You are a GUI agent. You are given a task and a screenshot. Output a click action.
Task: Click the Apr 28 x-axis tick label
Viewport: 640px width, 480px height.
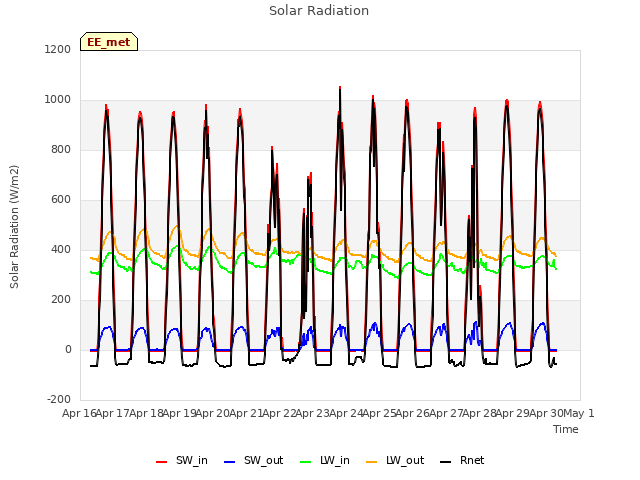click(x=479, y=413)
